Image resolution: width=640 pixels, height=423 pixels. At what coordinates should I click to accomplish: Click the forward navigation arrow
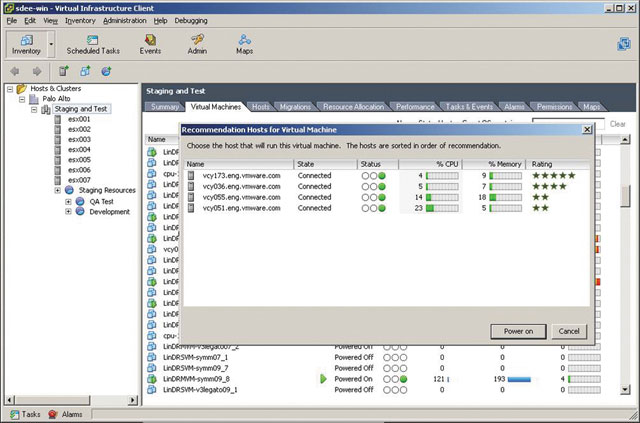pos(37,71)
